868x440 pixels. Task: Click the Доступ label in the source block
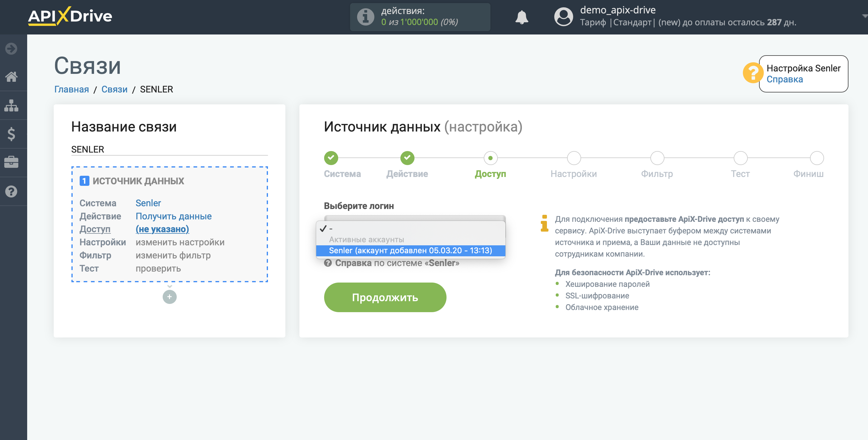tap(95, 229)
